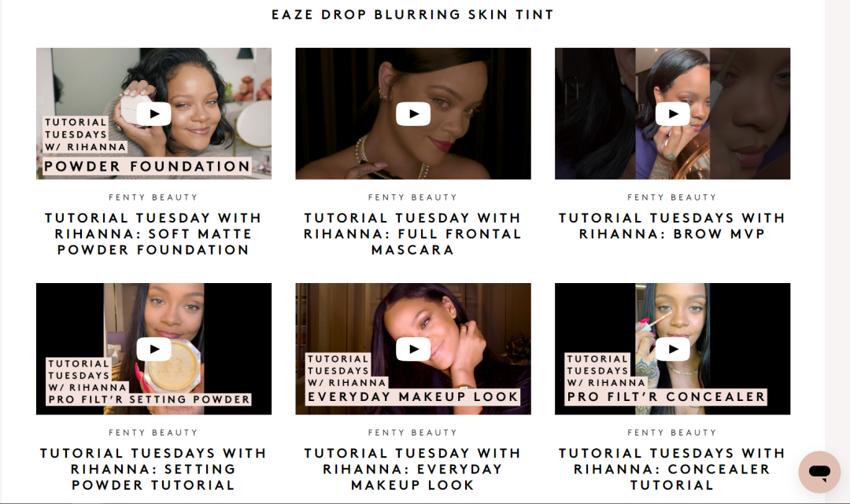Click Fenty Beauty label above Brow MVP title

coord(672,197)
